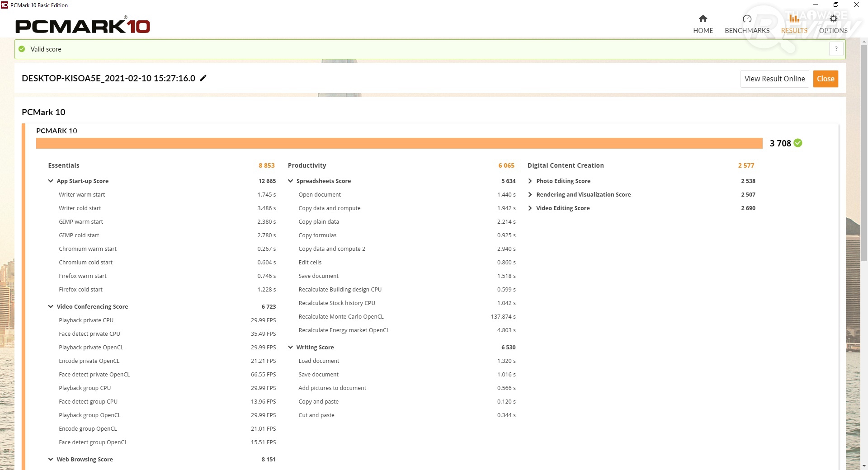The image size is (868, 470).
Task: Click the Writer cold start row
Action: tap(167, 208)
